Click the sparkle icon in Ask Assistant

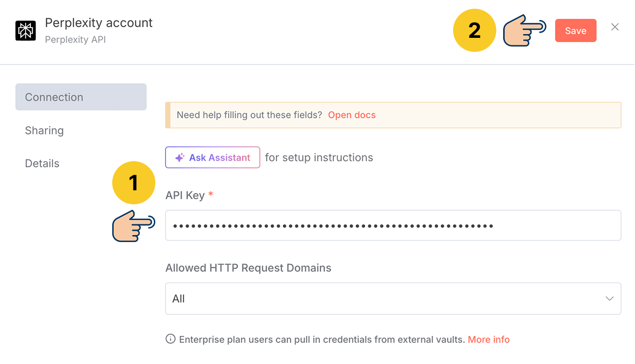(x=180, y=157)
